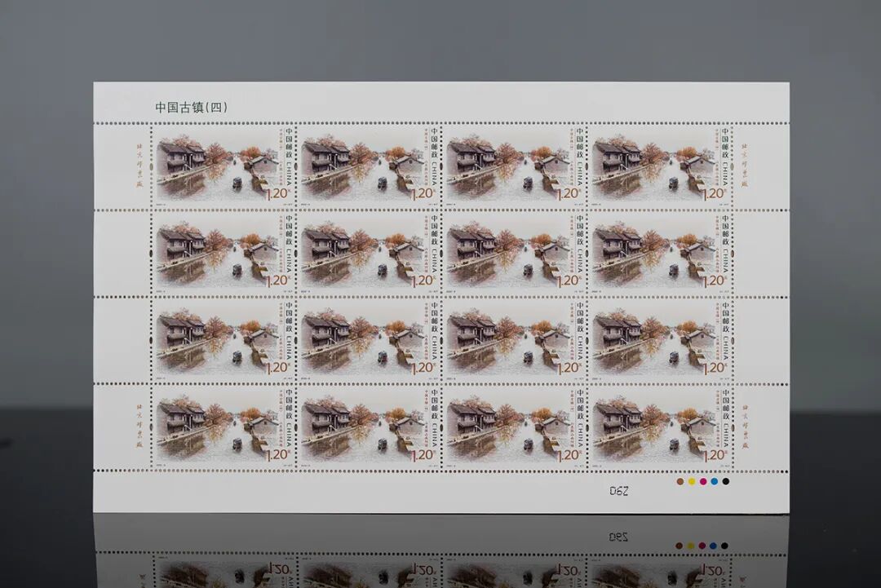Click the stamp in row four, column one
Viewport: 881px width, 588px height.
(x=225, y=427)
